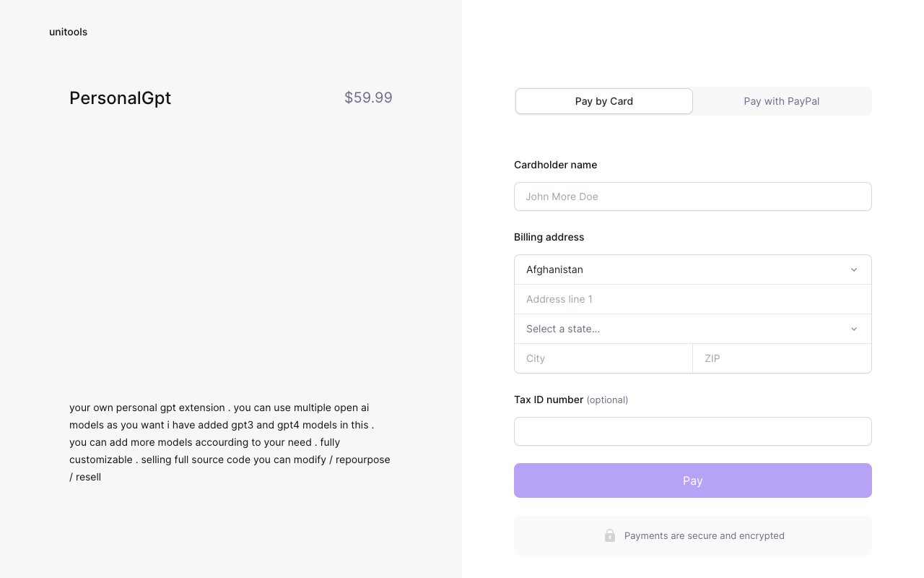Screen dimensions: 924x578
Task: Click the state dropdown chevron arrow
Action: 854,329
